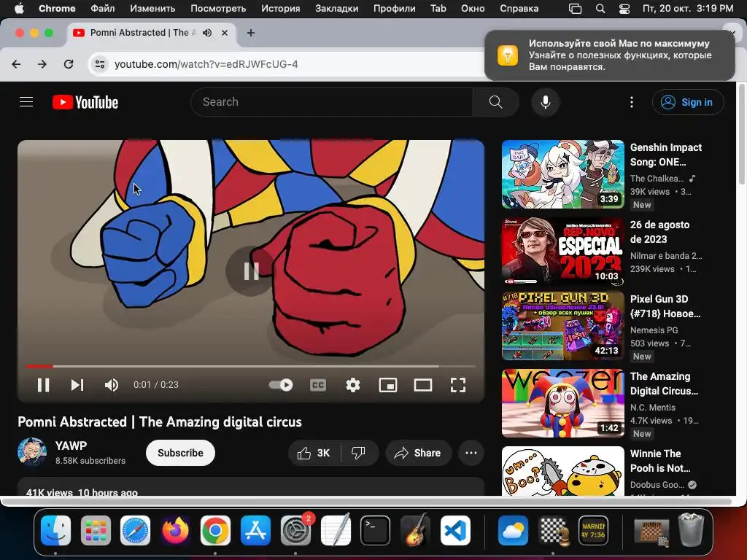Open the Справка menu

[x=519, y=8]
